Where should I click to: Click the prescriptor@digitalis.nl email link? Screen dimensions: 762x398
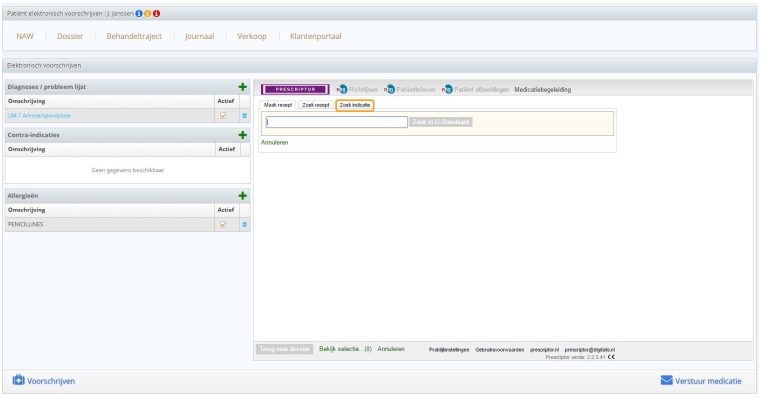tap(589, 350)
